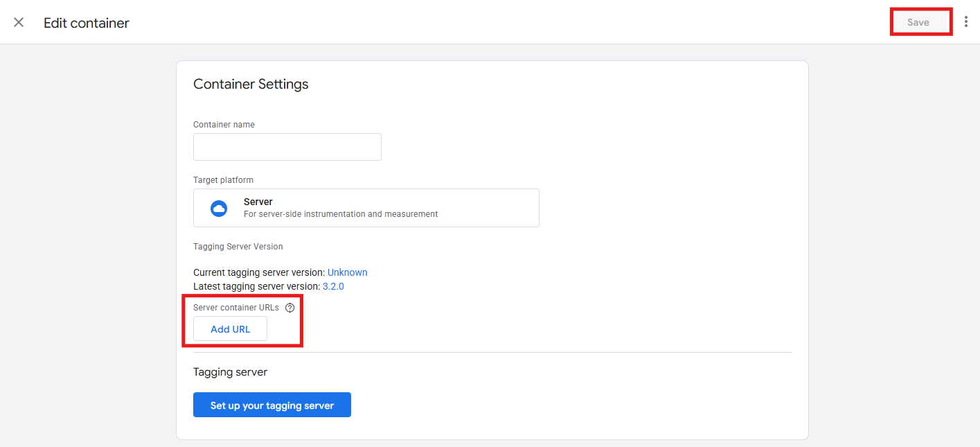
Task: Focus the Container name input field
Action: (287, 147)
